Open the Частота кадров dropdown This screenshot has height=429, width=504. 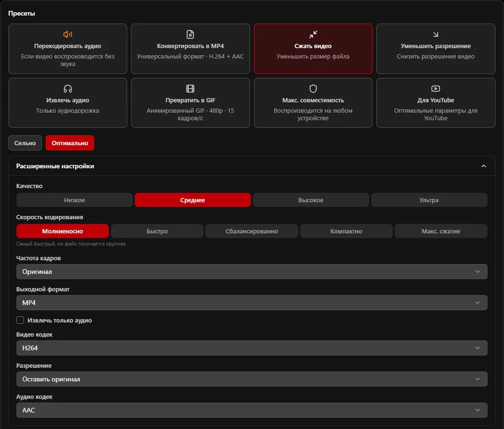(x=252, y=271)
